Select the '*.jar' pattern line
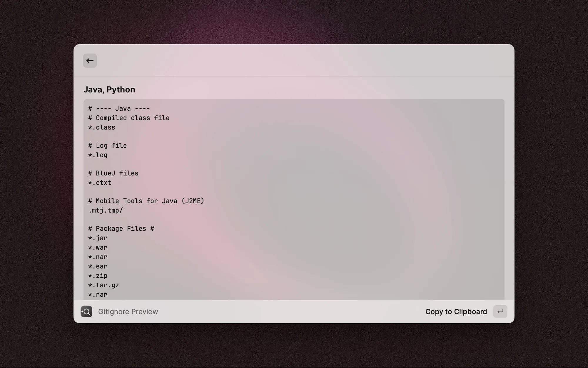Image resolution: width=588 pixels, height=368 pixels. point(98,238)
